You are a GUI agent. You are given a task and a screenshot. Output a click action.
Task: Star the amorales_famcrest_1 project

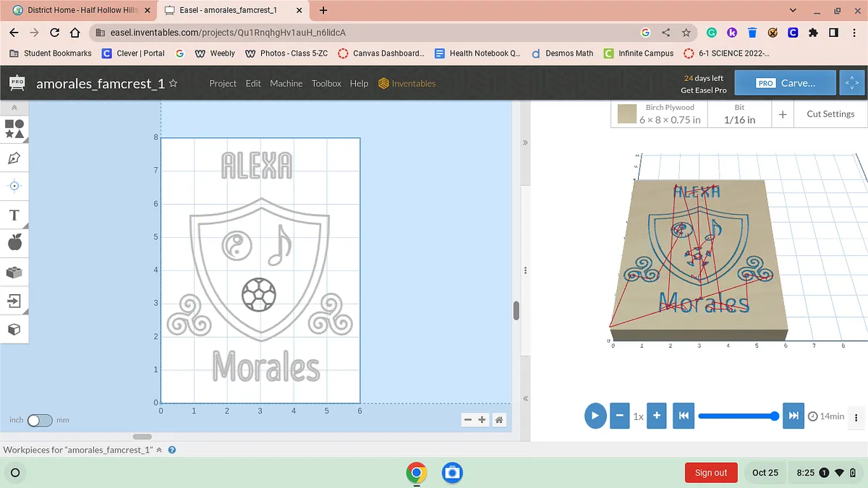[x=174, y=83]
